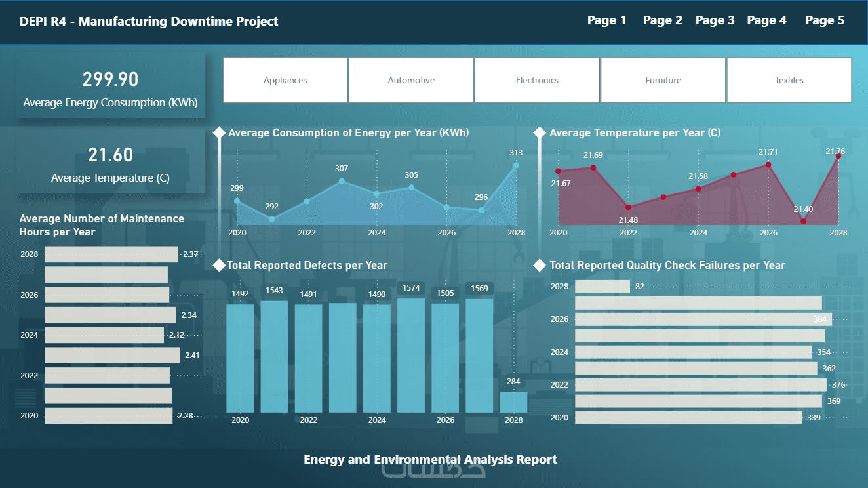The image size is (868, 488).
Task: Select the 2020 temperature point (21.67)
Action: coord(558,171)
